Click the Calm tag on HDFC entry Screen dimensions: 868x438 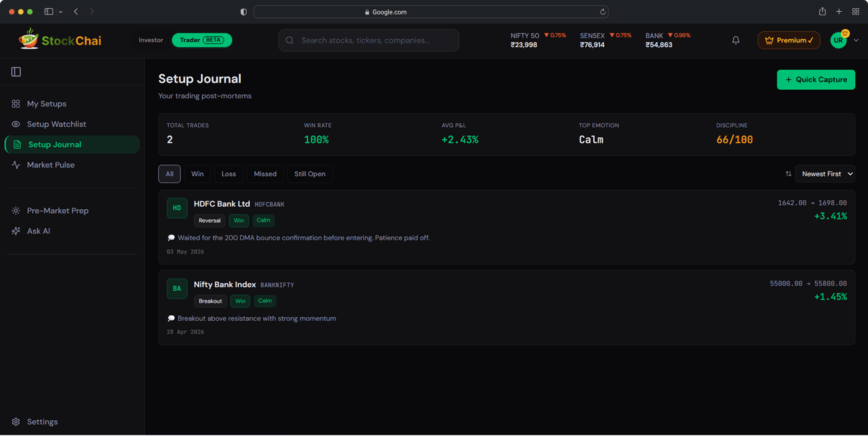pyautogui.click(x=263, y=220)
